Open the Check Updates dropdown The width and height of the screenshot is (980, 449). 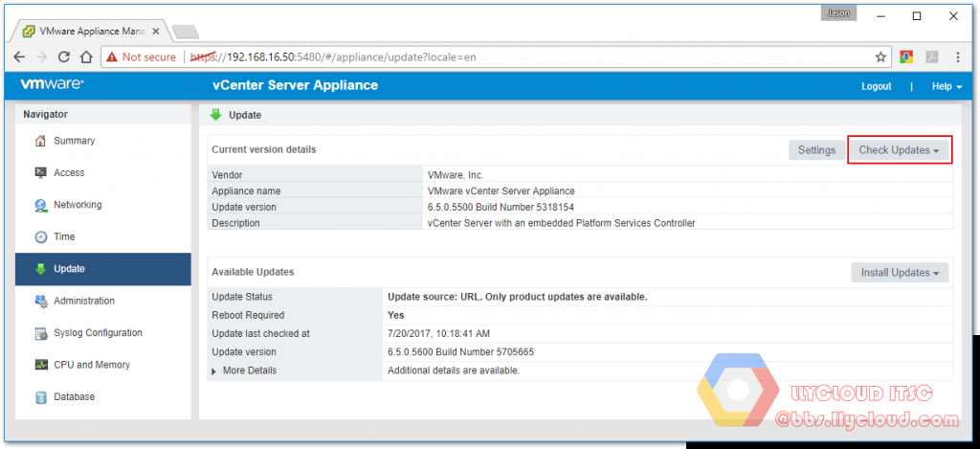coord(899,150)
